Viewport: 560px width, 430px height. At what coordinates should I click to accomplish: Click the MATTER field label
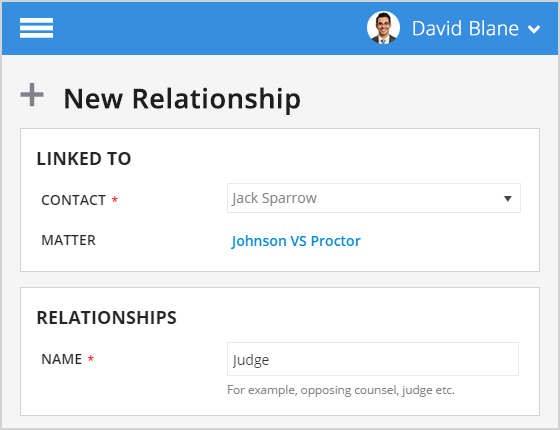tap(69, 240)
